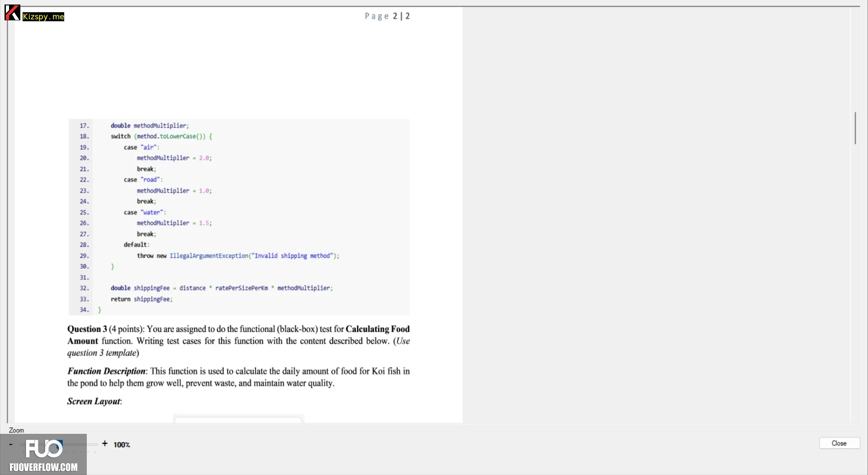Click the 'Zoom' label above the slider
868x475 pixels.
point(16,430)
